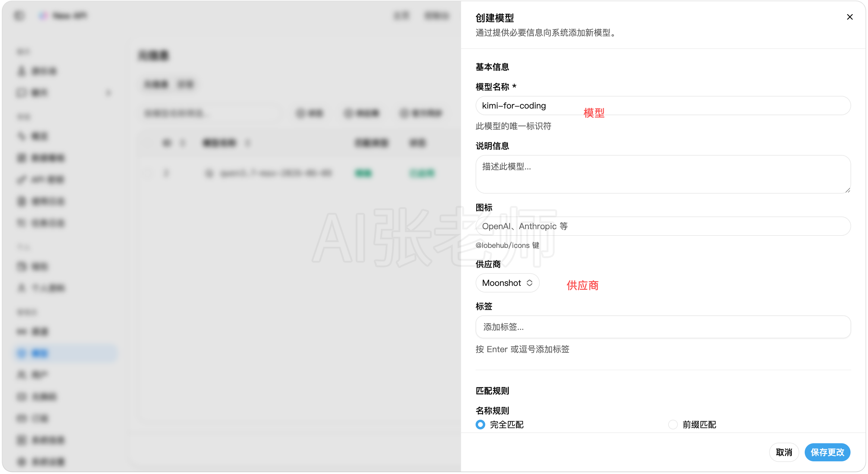Click the 名称规则 label
Screen dimensions: 868x474
click(x=492, y=410)
